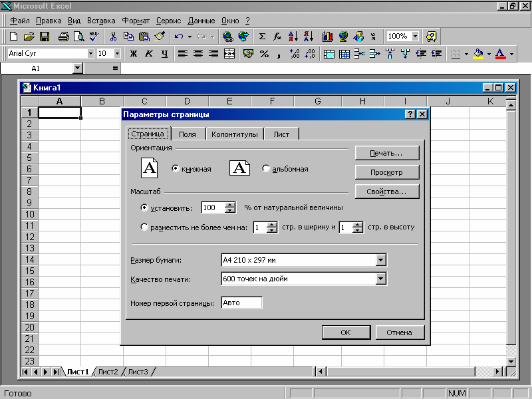Viewport: 532px width, 399px height.
Task: Toggle underline Ч formatting
Action: (164, 54)
